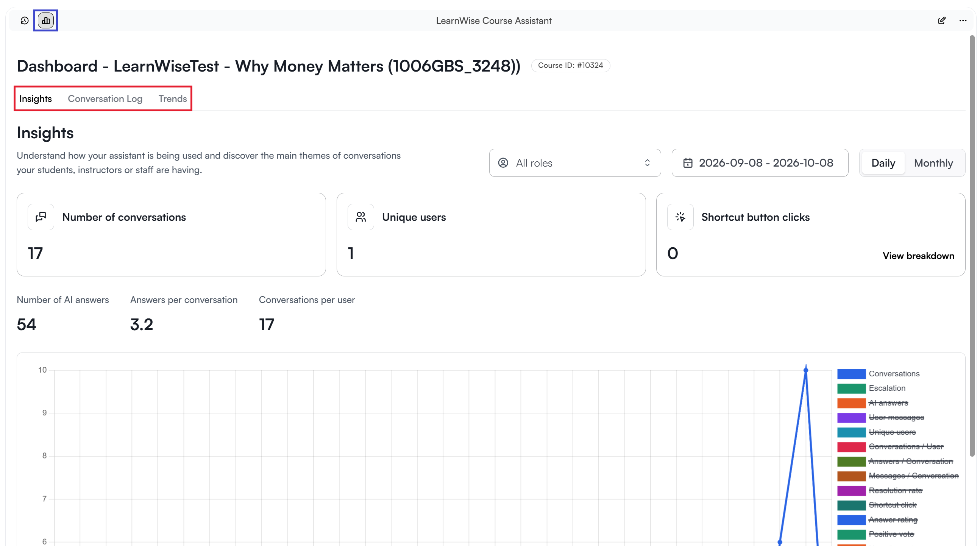Open the chat history clock icon
980x546 pixels.
[x=24, y=20]
